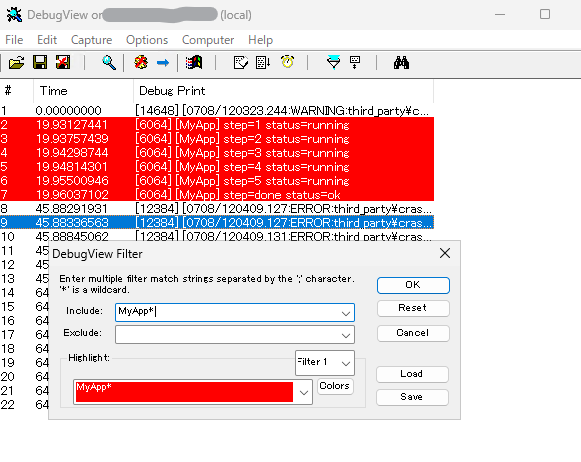This screenshot has height=462, width=581.
Task: Open the Help menu
Action: point(260,40)
